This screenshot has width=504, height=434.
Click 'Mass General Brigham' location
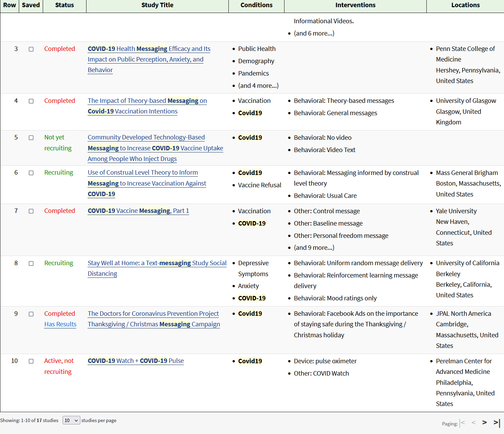(x=467, y=173)
